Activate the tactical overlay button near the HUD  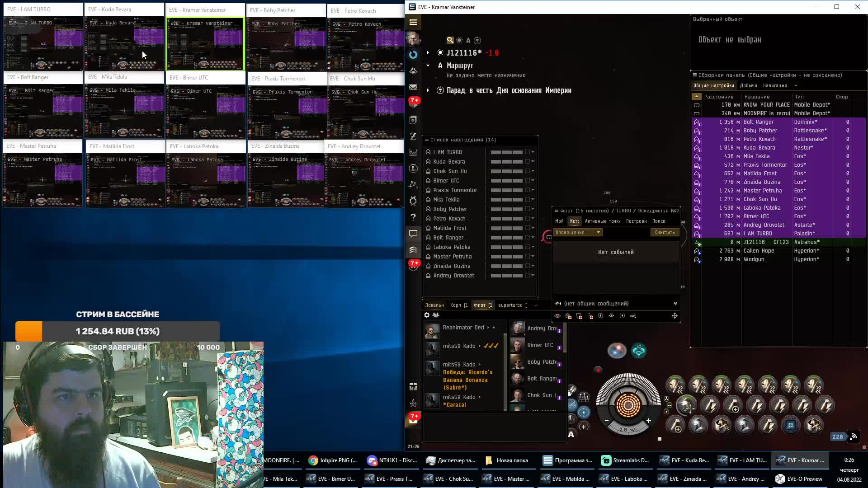(584, 398)
